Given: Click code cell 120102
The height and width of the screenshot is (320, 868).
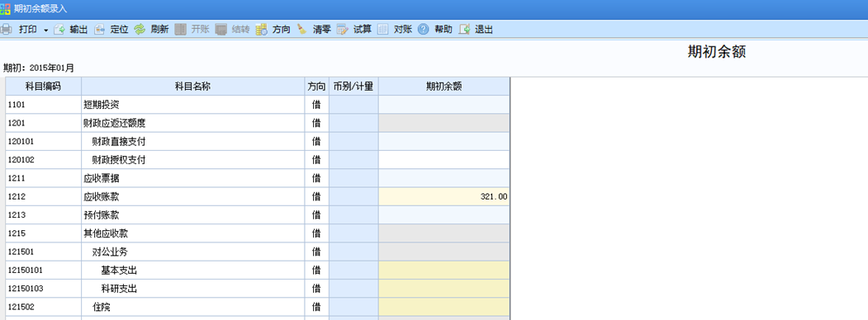Looking at the screenshot, I should click(44, 160).
